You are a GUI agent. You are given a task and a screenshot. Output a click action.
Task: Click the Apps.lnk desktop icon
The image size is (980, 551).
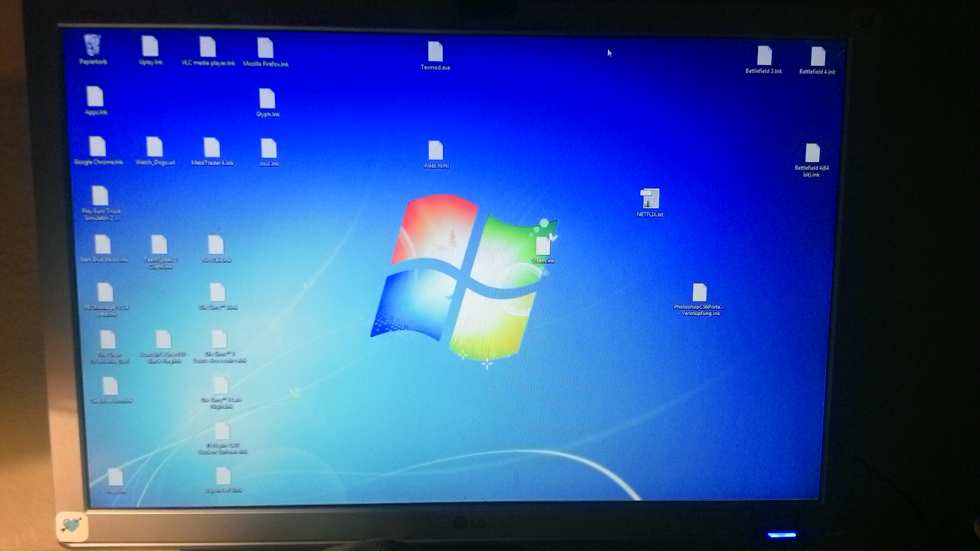pos(95,97)
